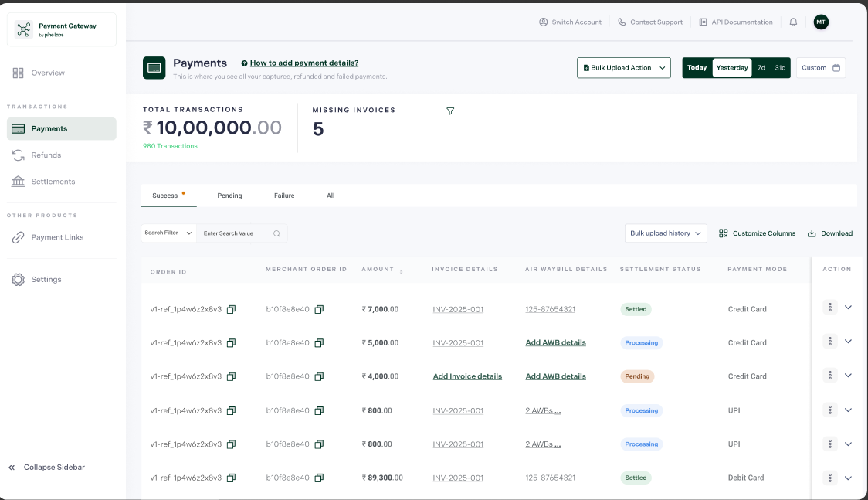This screenshot has height=500, width=868.
Task: Open the MT user avatar menu
Action: (821, 22)
